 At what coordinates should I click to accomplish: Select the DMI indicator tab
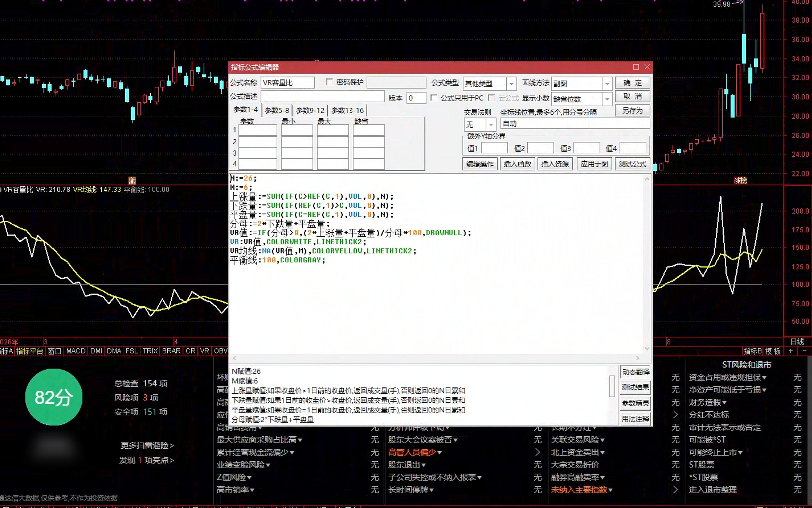tap(96, 351)
